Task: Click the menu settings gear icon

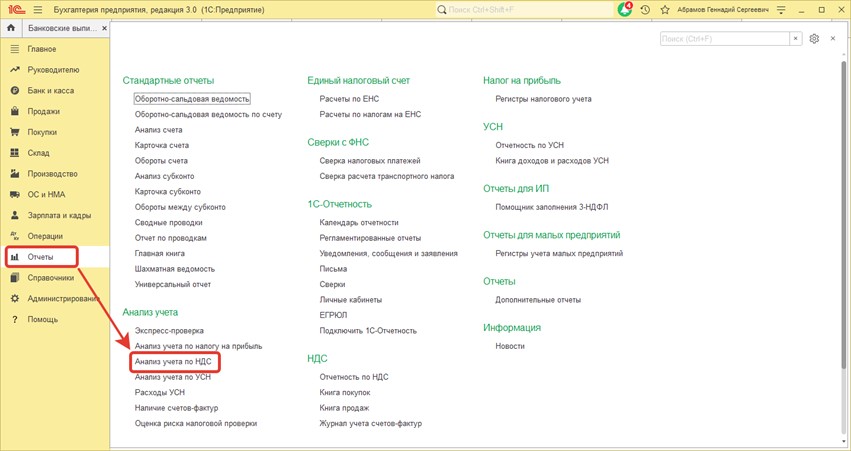Action: pos(814,39)
